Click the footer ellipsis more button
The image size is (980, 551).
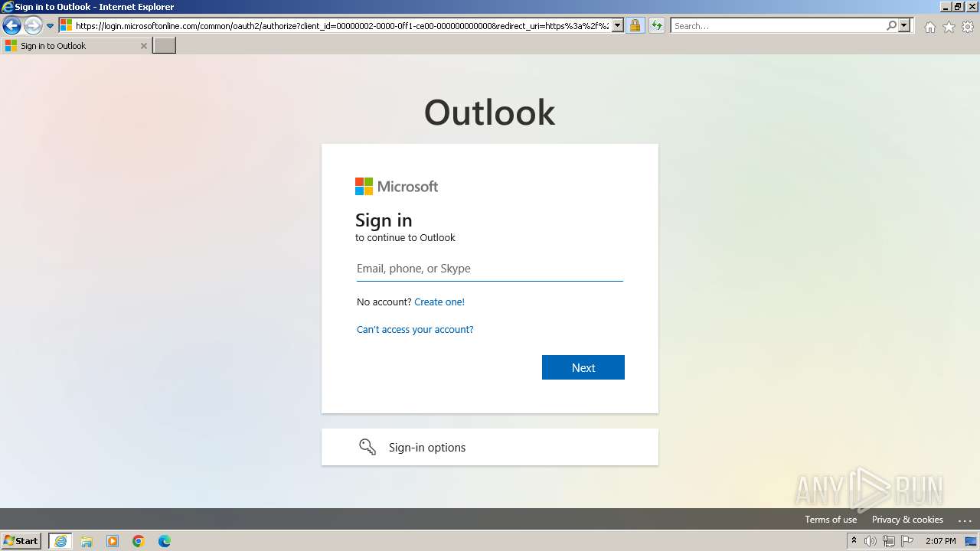(x=965, y=520)
